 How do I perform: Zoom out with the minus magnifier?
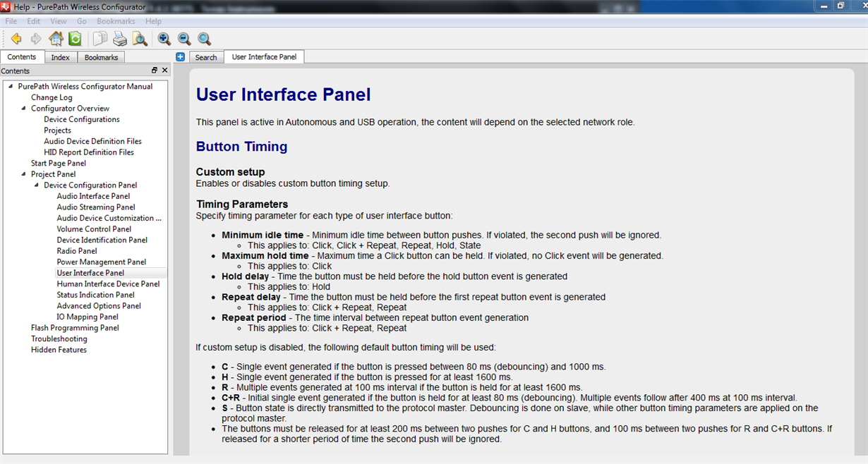coord(184,39)
